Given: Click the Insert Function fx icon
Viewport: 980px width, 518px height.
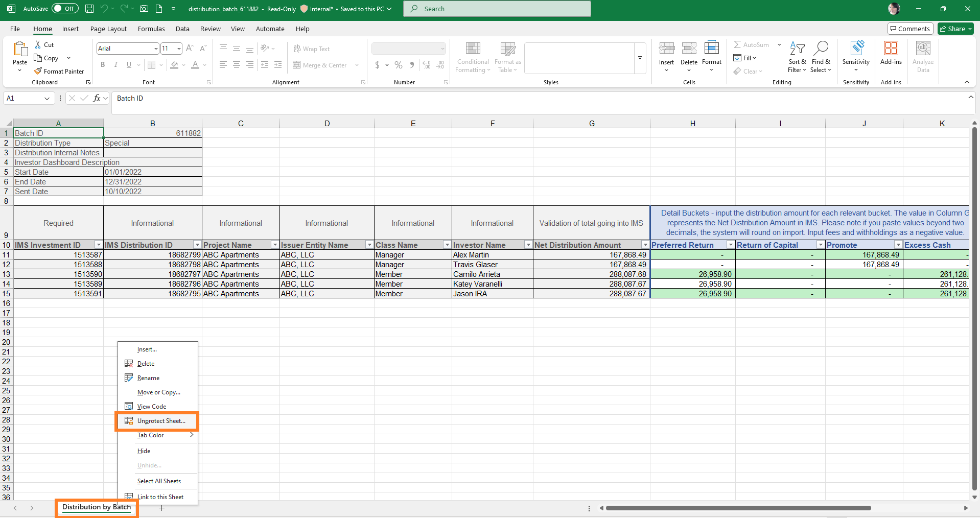Looking at the screenshot, I should tap(97, 98).
